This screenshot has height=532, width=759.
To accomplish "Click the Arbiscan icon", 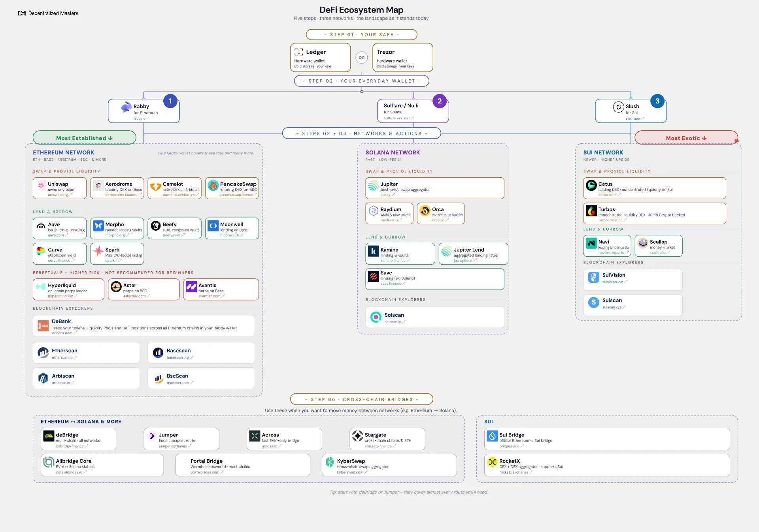I will point(43,378).
